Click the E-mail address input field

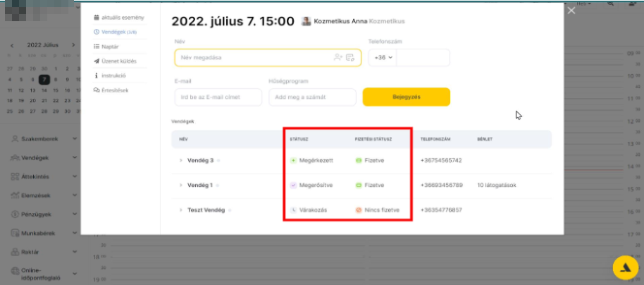pyautogui.click(x=218, y=97)
